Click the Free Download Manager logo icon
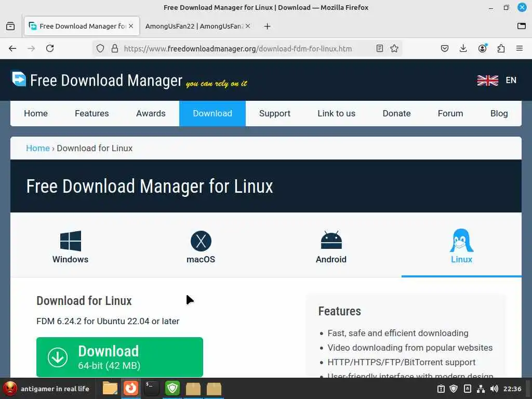Image resolution: width=532 pixels, height=399 pixels. [x=19, y=79]
